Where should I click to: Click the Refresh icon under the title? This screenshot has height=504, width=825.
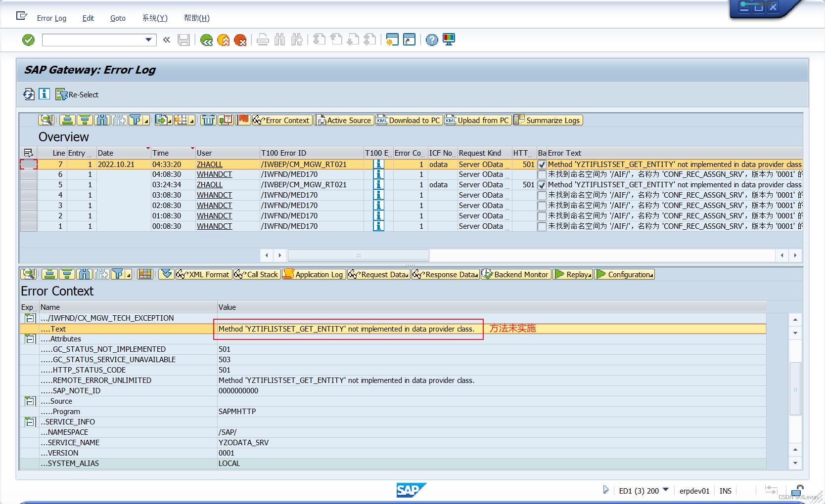(29, 94)
